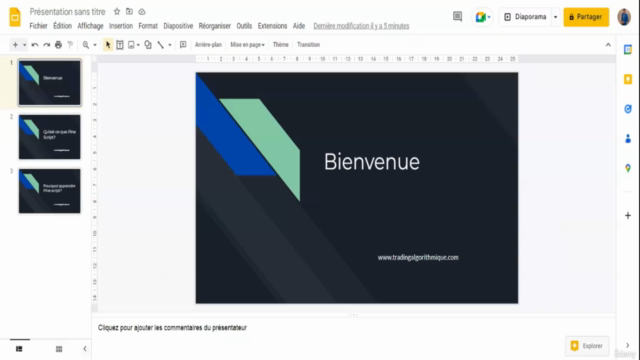Start the Diaporama slideshow
This screenshot has width=640, height=360.
tap(525, 17)
